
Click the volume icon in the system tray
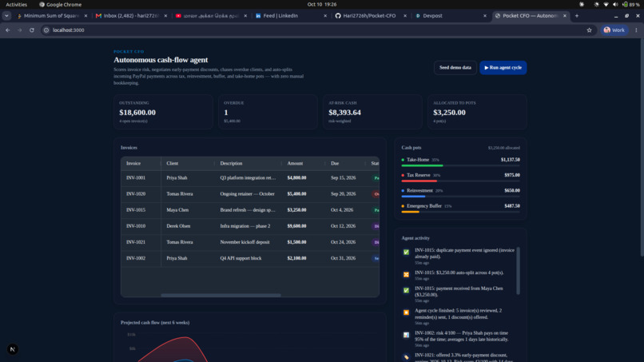coord(615,5)
